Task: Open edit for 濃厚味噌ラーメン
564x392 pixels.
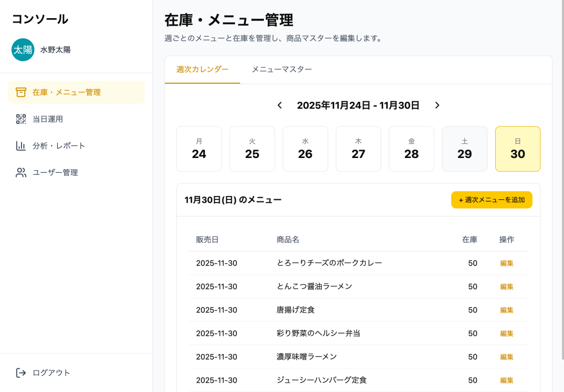Action: tap(506, 357)
